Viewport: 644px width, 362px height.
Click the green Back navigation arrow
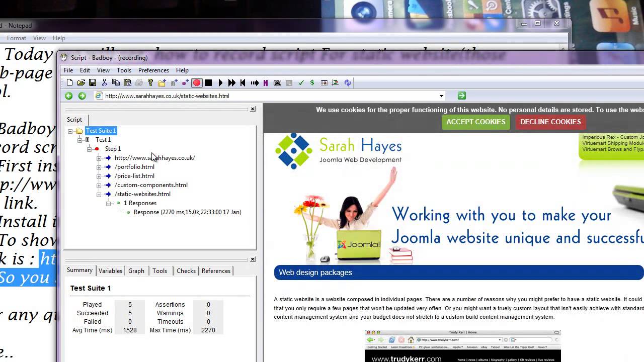point(69,96)
